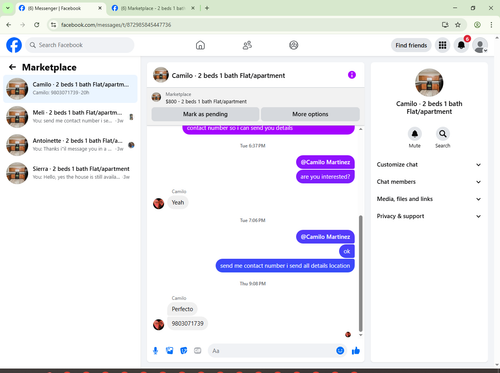Image resolution: width=500 pixels, height=373 pixels.
Task: Open the Chrome profile icon
Action: point(477,25)
